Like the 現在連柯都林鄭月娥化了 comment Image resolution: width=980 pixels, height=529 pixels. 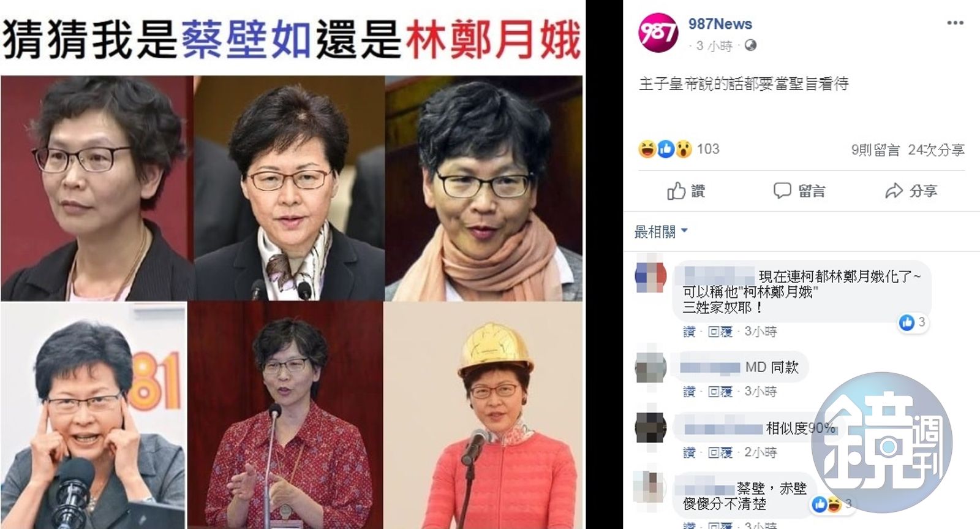coord(689,332)
